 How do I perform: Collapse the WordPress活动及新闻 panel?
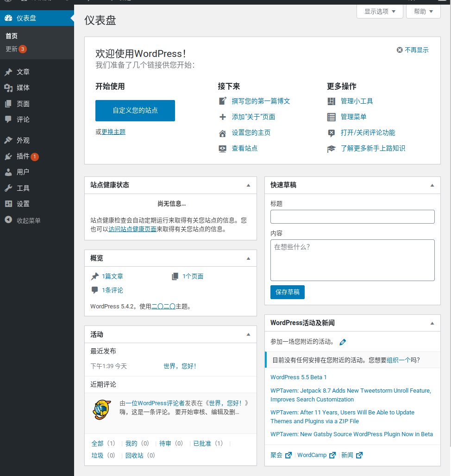pyautogui.click(x=432, y=323)
